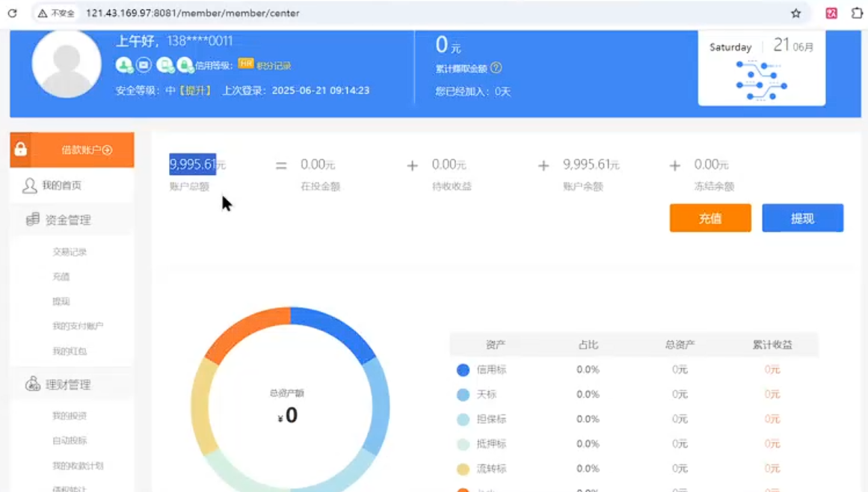Click the phone verification badge icon
Viewport: 868px width, 492px height.
coord(164,65)
